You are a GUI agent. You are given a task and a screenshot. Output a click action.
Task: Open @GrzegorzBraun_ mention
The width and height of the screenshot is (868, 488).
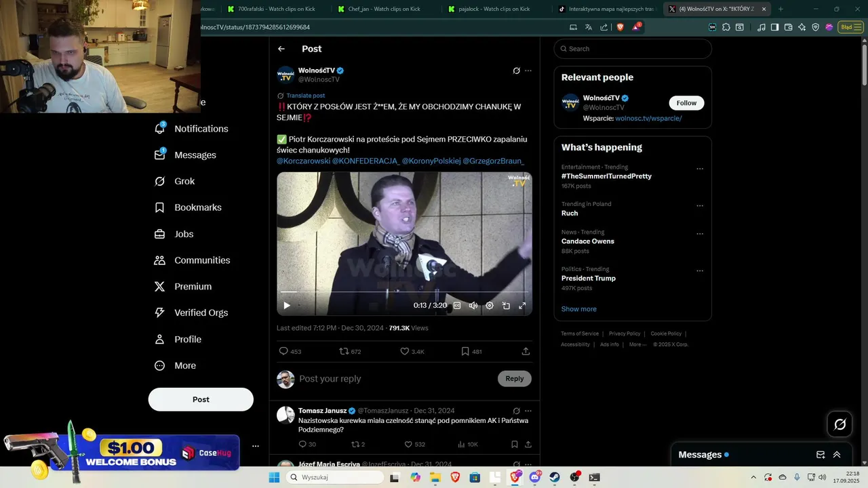coord(494,161)
